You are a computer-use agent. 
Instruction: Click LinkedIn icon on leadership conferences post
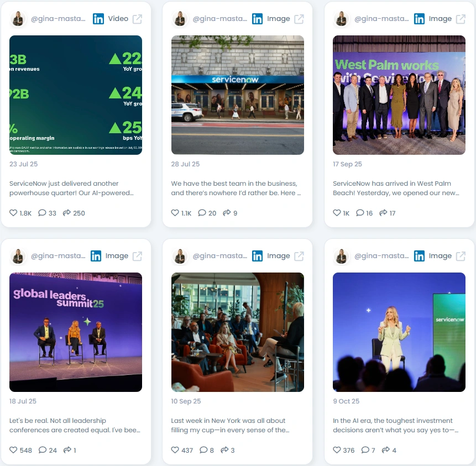coord(96,256)
